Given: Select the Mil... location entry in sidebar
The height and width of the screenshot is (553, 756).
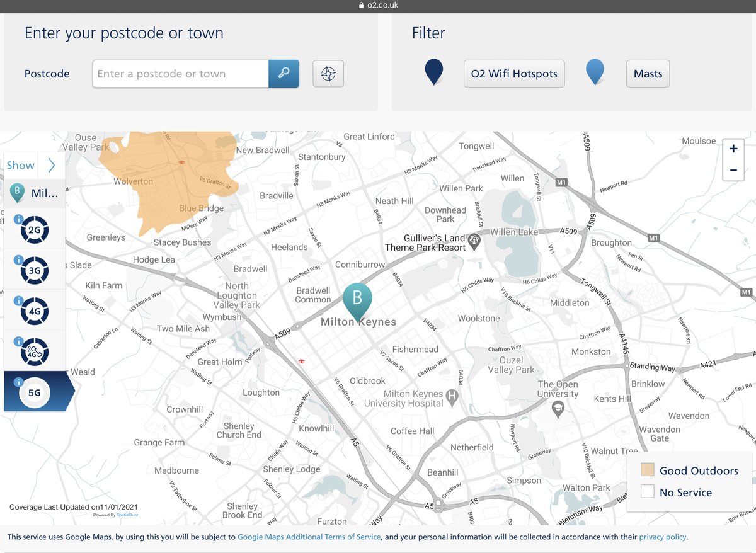Looking at the screenshot, I should (x=35, y=193).
